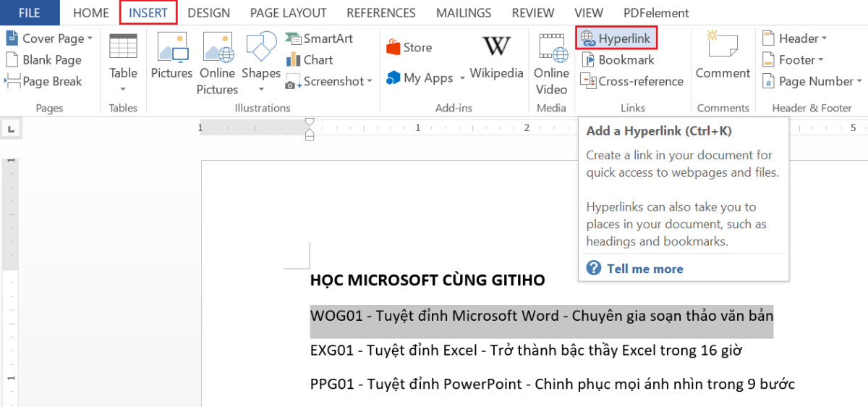The height and width of the screenshot is (407, 868).
Task: Open the DESIGN tab
Action: (x=208, y=13)
